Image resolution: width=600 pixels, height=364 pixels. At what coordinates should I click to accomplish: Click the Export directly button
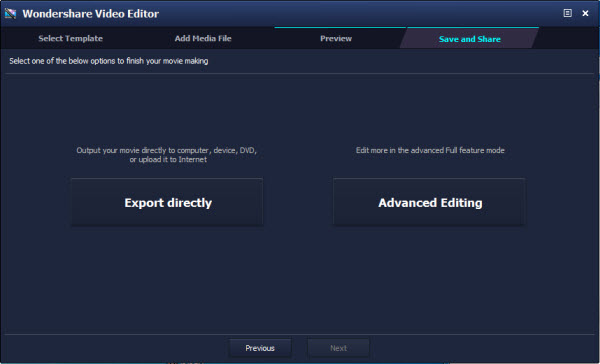click(x=167, y=202)
